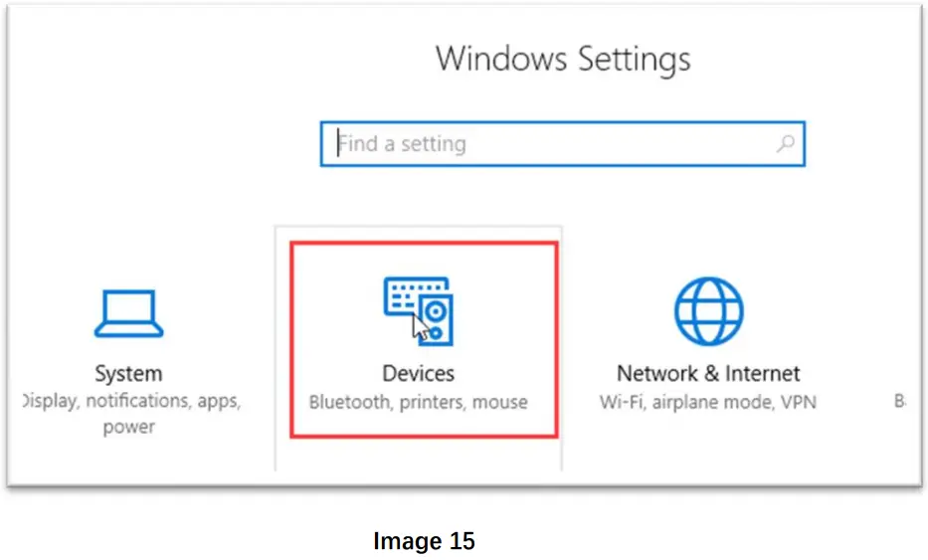Image resolution: width=928 pixels, height=560 pixels.
Task: Click the "Display, notifications, apps" description line
Action: pyautogui.click(x=129, y=402)
